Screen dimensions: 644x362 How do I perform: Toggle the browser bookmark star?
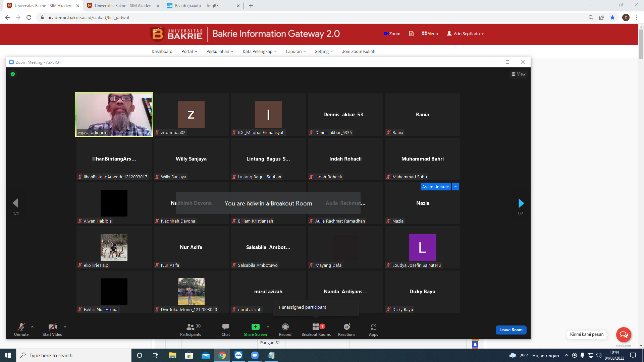612,17
